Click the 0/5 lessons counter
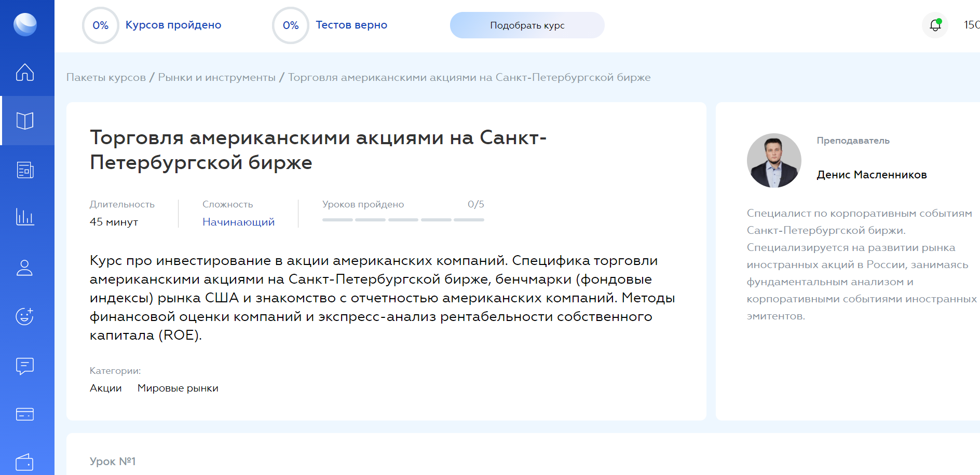Viewport: 980px width, 475px height. tap(476, 204)
